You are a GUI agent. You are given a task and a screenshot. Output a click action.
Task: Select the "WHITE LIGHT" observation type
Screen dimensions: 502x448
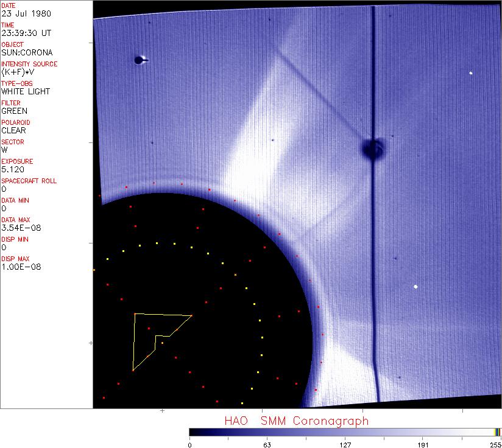pyautogui.click(x=26, y=91)
